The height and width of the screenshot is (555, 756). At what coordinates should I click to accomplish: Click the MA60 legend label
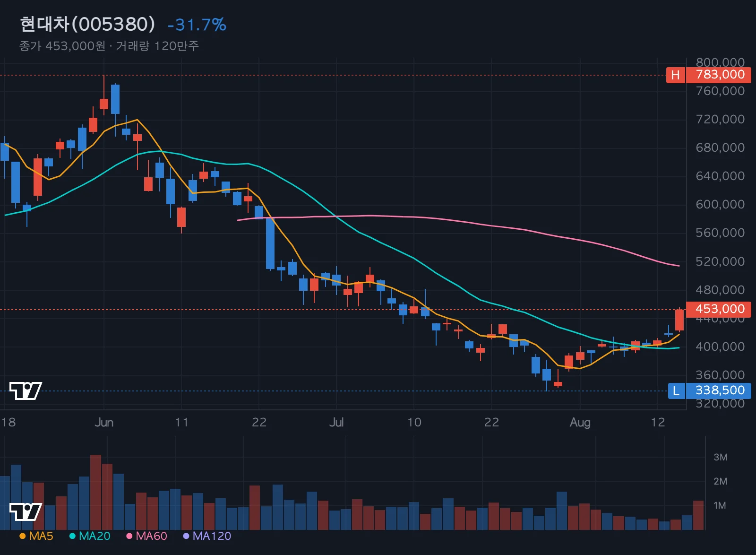point(151,536)
